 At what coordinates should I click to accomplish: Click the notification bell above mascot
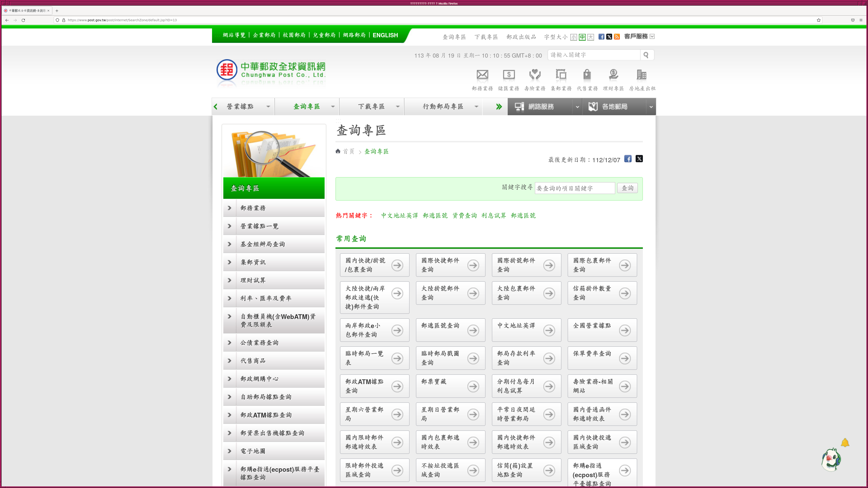click(x=845, y=443)
